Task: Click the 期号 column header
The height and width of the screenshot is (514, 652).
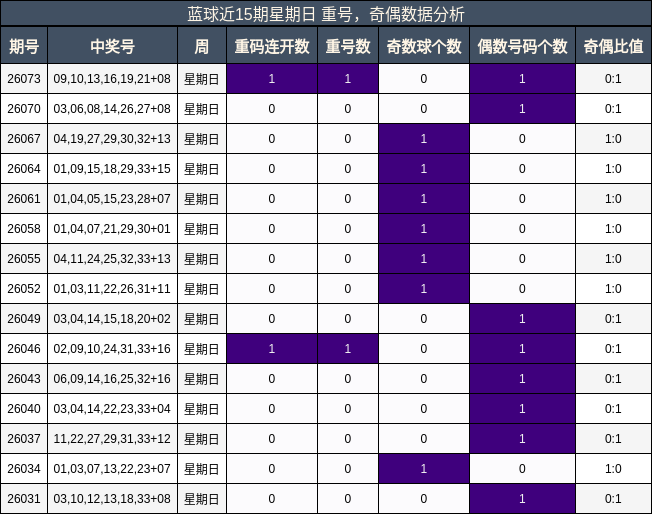Action: [24, 45]
